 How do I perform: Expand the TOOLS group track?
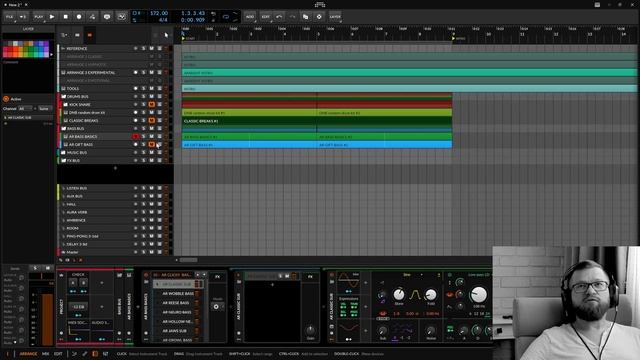pyautogui.click(x=63, y=89)
